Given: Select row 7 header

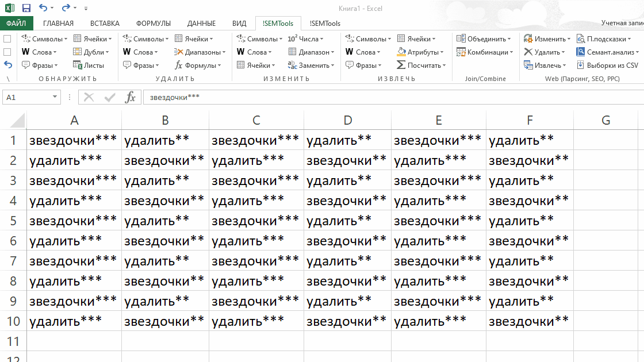Looking at the screenshot, I should point(13,261).
